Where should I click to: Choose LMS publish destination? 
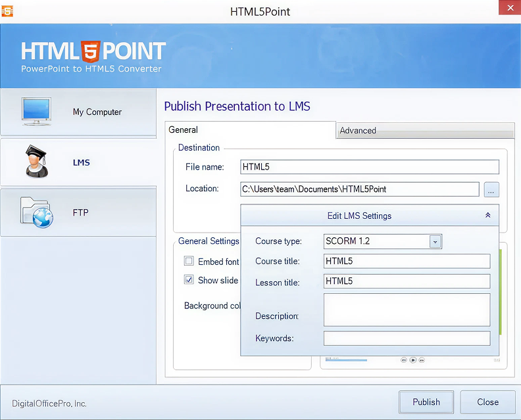click(78, 162)
